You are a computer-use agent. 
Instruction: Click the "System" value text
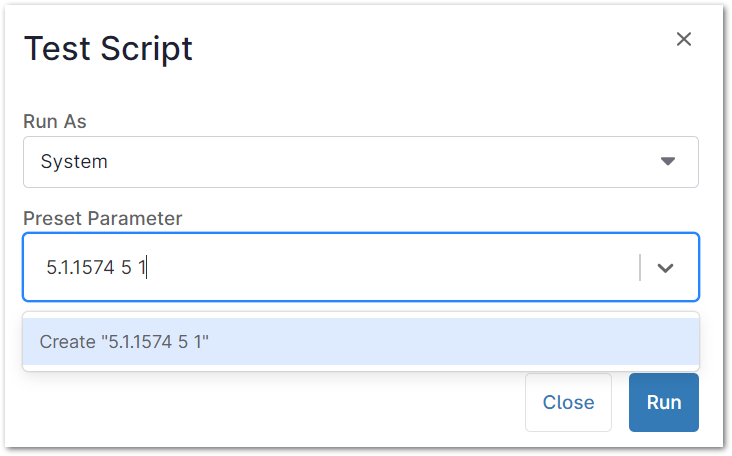pyautogui.click(x=74, y=162)
